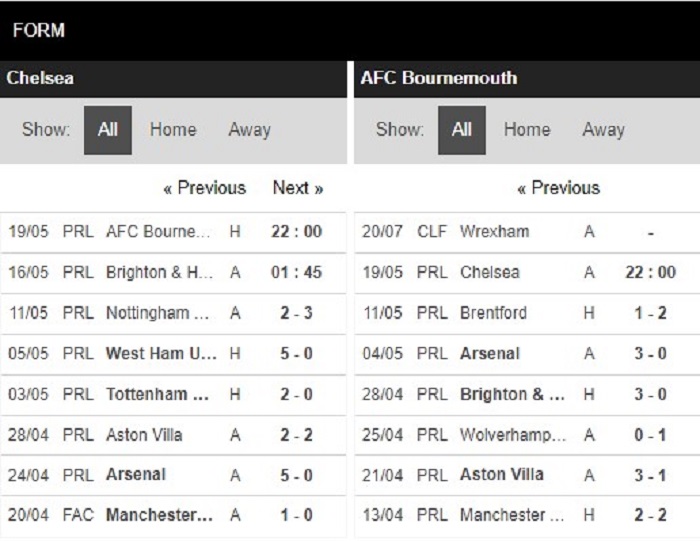Go to Previous Chelsea matches
Screen dimensions: 700x541
point(204,187)
